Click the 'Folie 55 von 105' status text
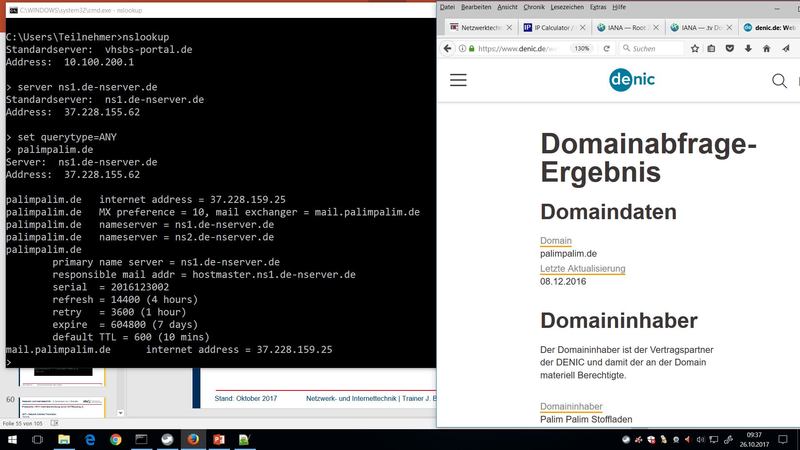The height and width of the screenshot is (450, 800). pos(22,423)
